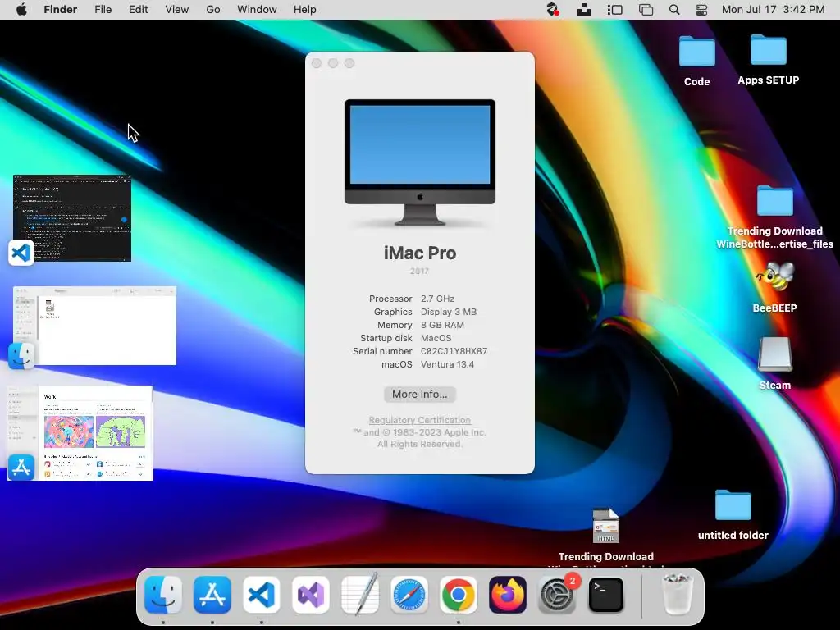Switch to the Finder Stage Manager window
Screen dimensions: 840x630
pyautogui.click(x=95, y=326)
